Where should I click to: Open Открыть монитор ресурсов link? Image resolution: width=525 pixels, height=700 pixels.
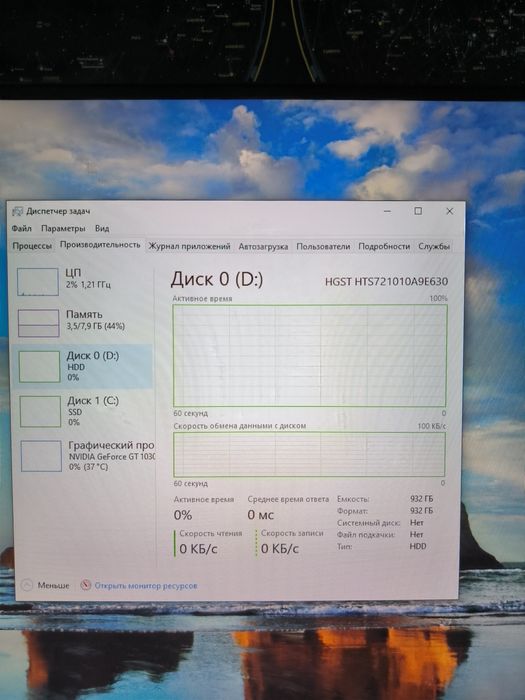[146, 586]
